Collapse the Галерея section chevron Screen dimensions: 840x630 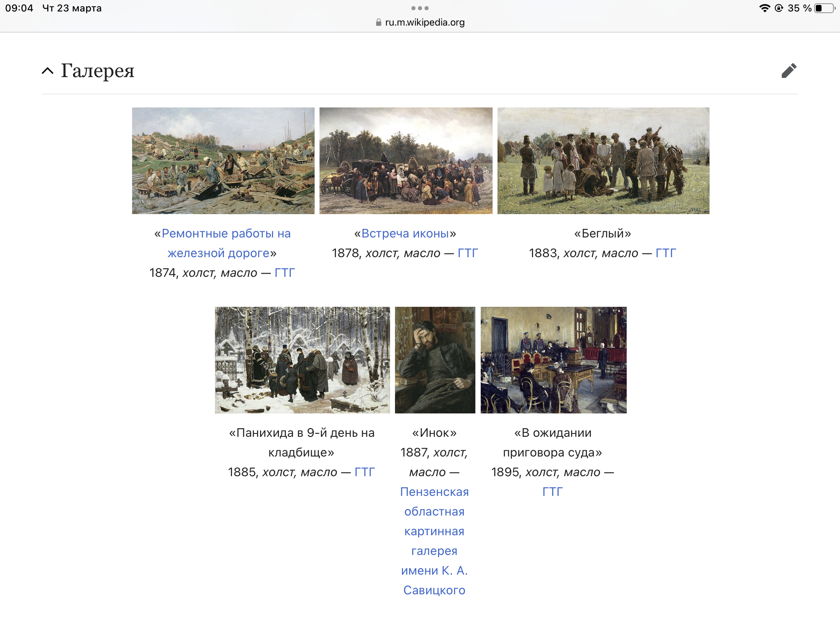(48, 71)
